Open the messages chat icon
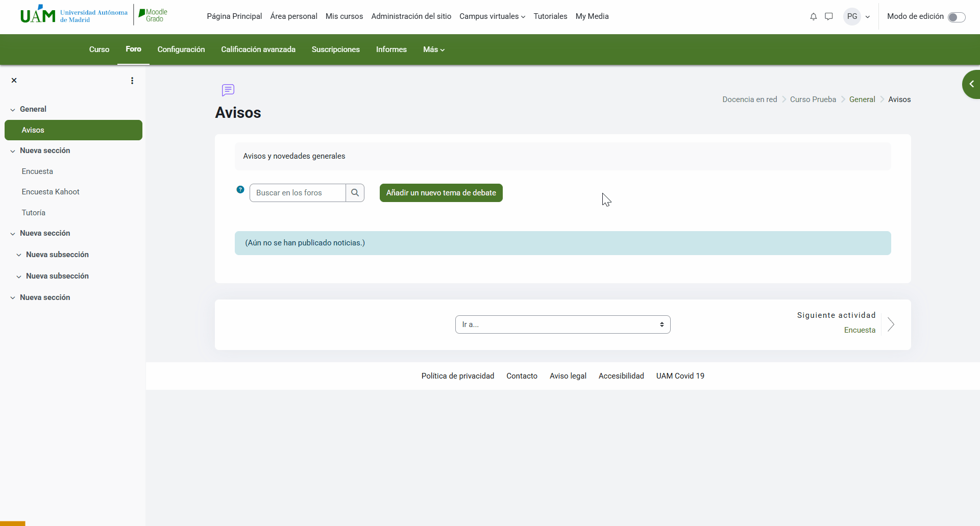The width and height of the screenshot is (980, 526). pyautogui.click(x=829, y=17)
